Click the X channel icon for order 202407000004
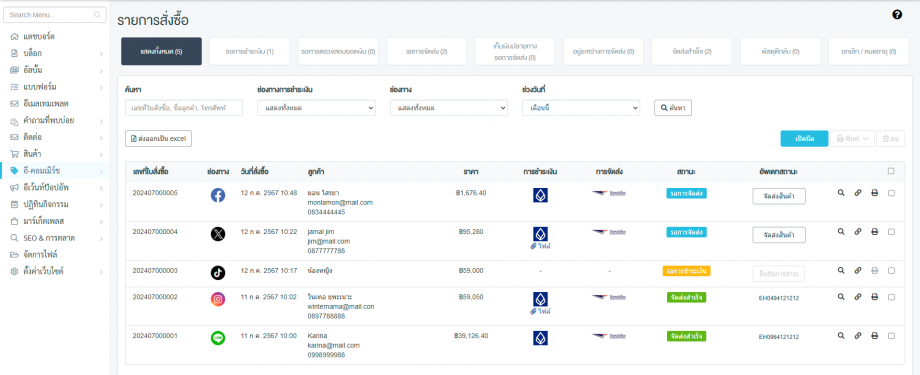The width and height of the screenshot is (920, 375). click(218, 234)
